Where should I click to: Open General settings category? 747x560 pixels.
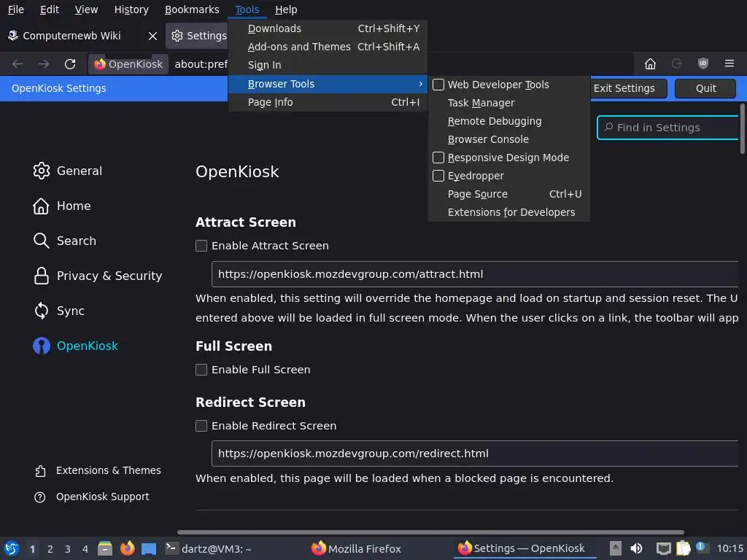tap(68, 171)
